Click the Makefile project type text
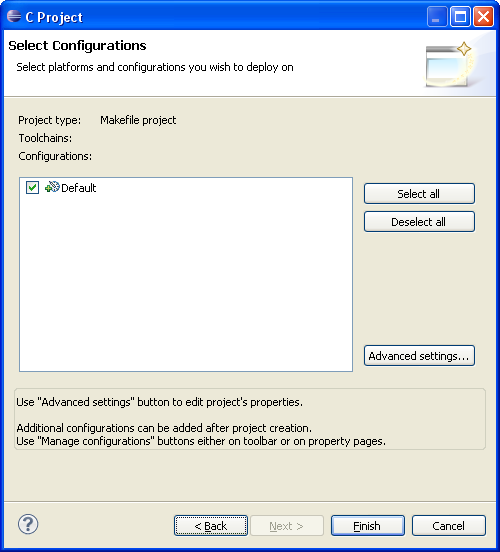The width and height of the screenshot is (500, 552). point(138,120)
